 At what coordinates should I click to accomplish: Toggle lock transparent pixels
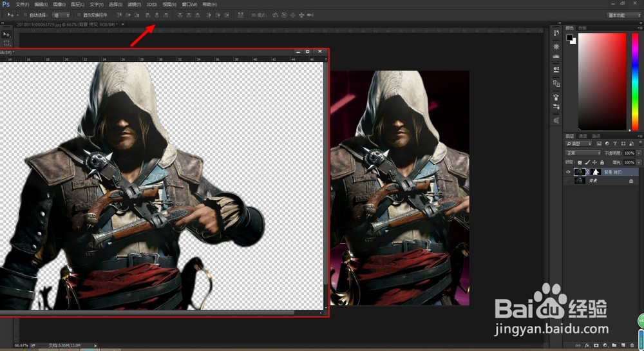coord(580,162)
